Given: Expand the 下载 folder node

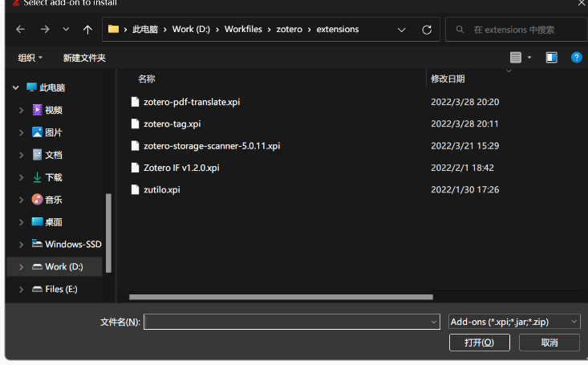Looking at the screenshot, I should click(x=22, y=178).
